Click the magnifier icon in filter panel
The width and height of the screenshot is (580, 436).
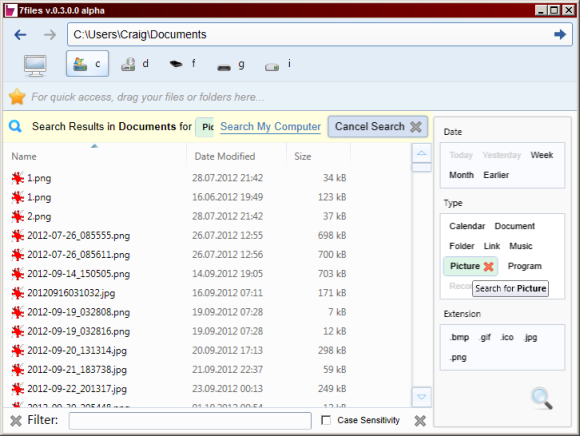coord(542,398)
